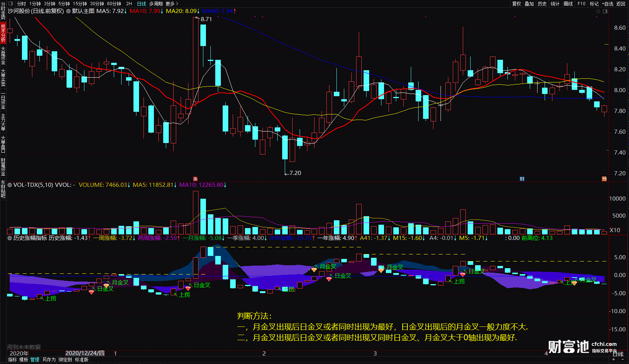The image size is (629, 364).
Task: Click the VOLUME: 7466.03 value
Action: pyautogui.click(x=103, y=185)
